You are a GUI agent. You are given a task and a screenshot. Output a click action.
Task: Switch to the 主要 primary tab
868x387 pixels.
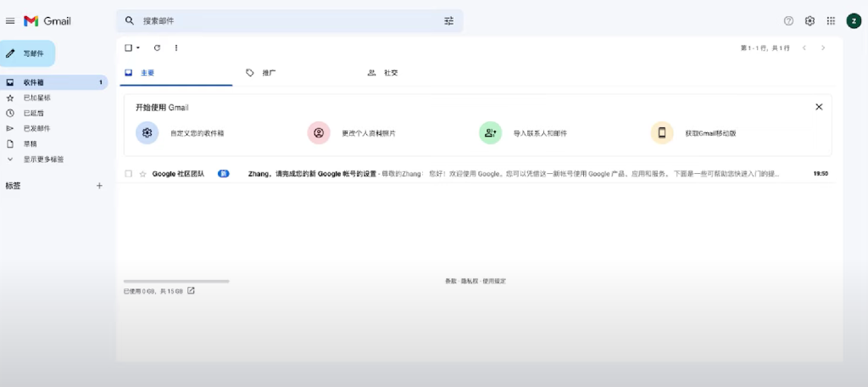[176, 73]
